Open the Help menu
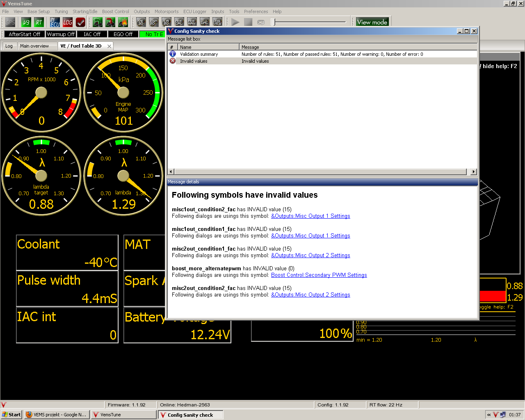 tap(277, 11)
